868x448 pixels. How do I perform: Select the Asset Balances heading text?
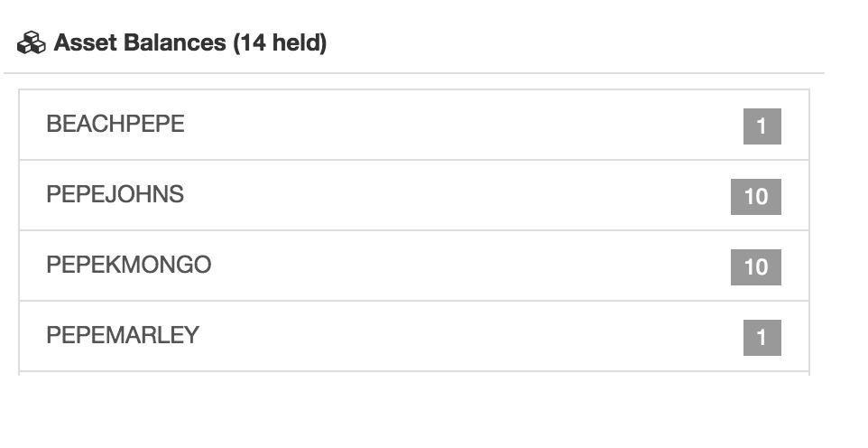pyautogui.click(x=189, y=42)
